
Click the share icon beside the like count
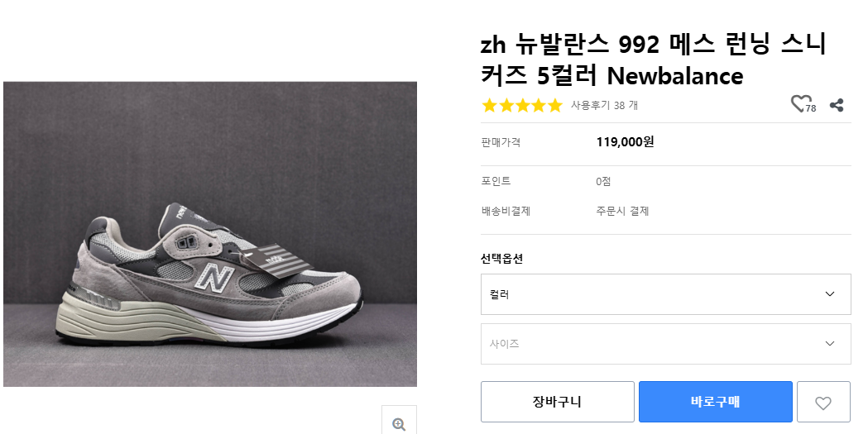point(837,105)
